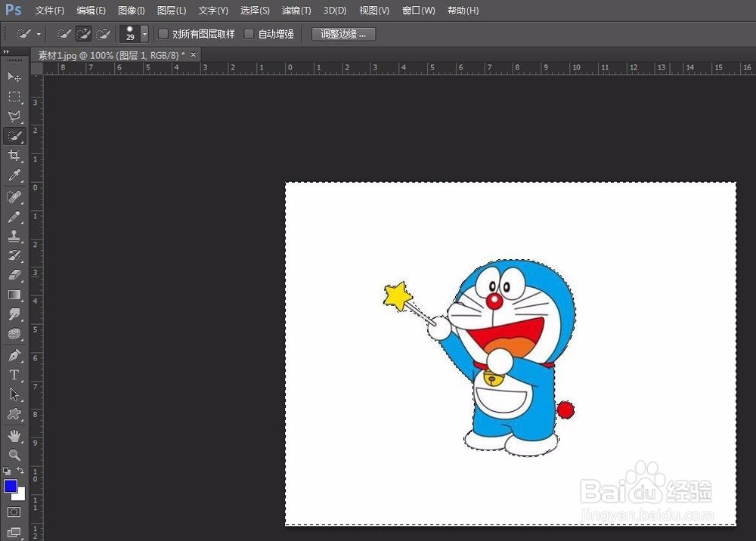Open the 文件(F) menu
The height and width of the screenshot is (541, 756).
coord(49,10)
